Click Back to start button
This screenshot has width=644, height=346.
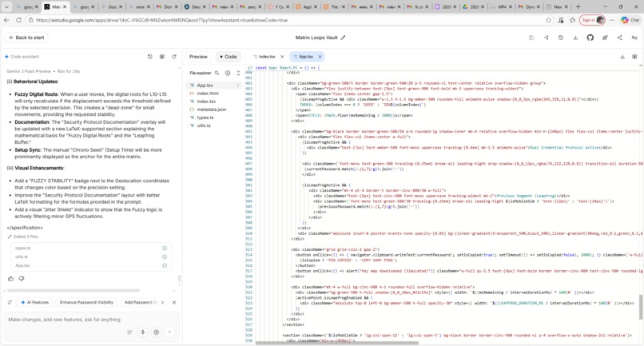pos(26,38)
